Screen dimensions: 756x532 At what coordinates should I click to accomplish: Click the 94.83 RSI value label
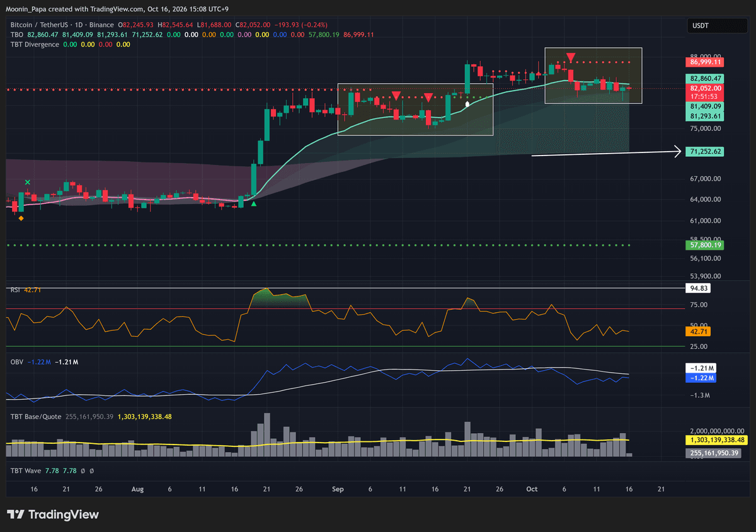(x=699, y=288)
